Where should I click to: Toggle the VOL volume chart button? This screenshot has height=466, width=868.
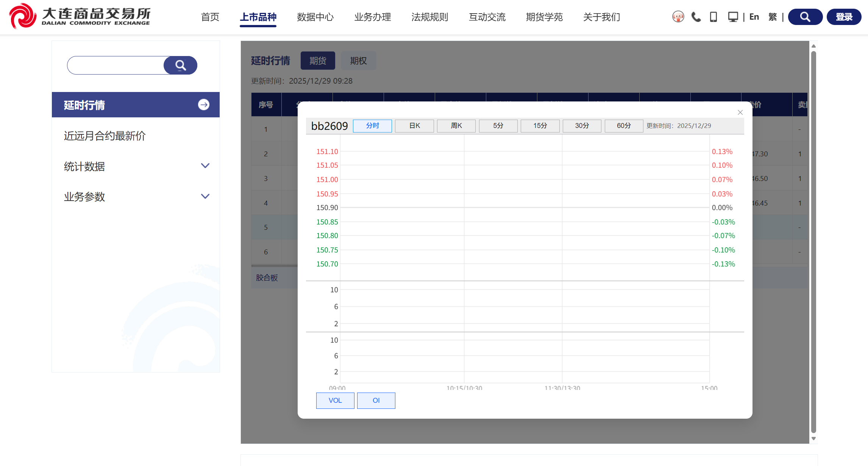[335, 401]
